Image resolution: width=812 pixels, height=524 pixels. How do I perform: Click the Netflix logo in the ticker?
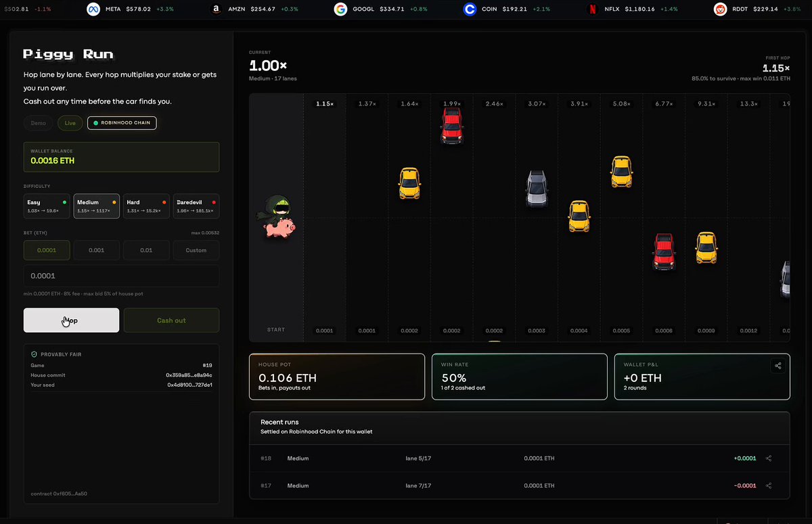click(592, 9)
